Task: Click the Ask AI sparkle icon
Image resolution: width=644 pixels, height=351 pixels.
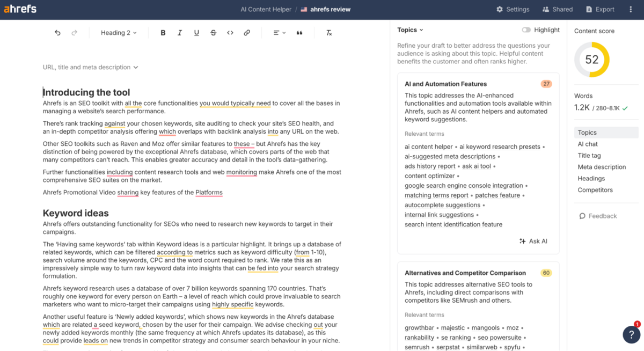Action: [x=522, y=241]
